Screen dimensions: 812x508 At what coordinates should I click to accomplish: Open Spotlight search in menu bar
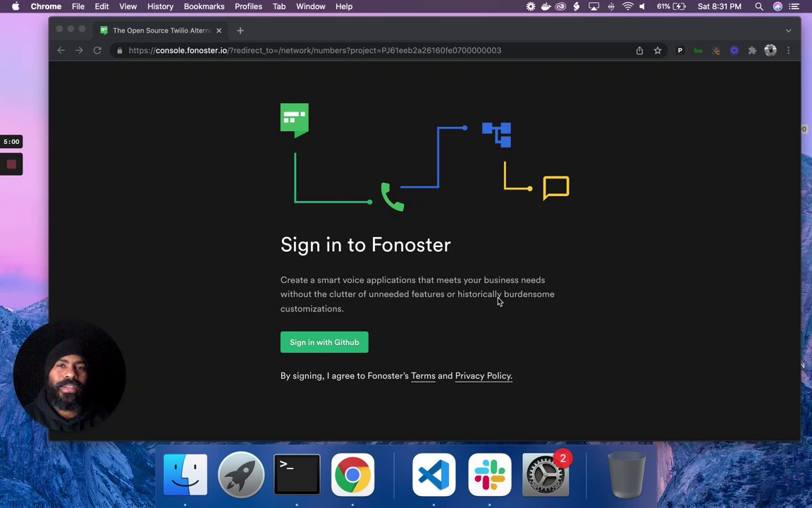(x=759, y=6)
